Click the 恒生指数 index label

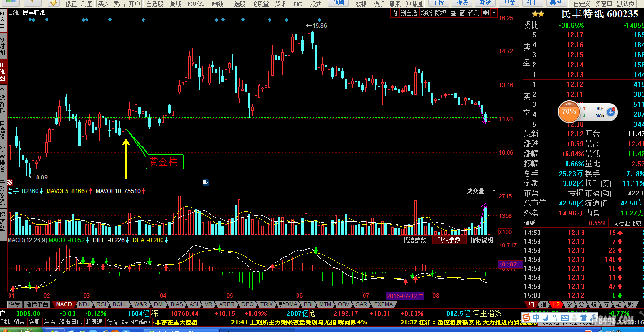487,313
